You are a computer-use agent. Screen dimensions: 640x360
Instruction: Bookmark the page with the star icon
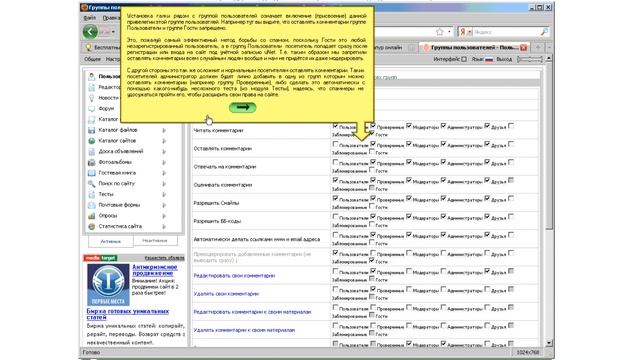(x=440, y=32)
